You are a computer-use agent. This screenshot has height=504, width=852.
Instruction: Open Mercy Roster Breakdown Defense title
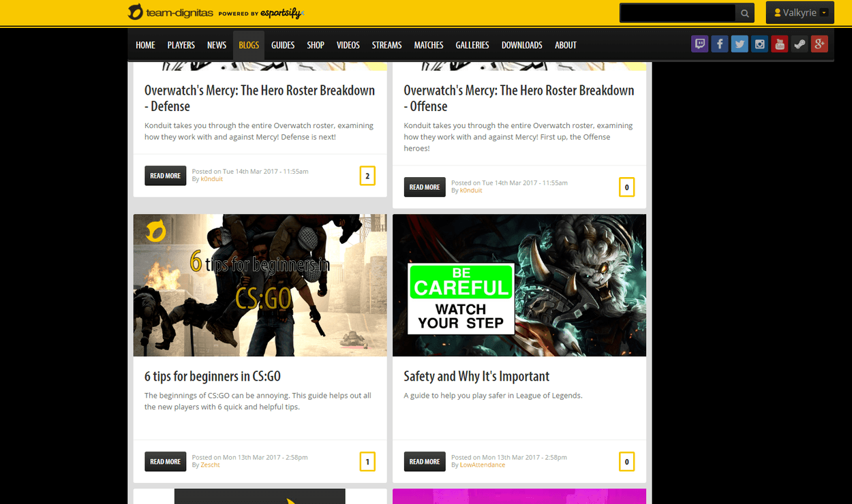pos(260,98)
